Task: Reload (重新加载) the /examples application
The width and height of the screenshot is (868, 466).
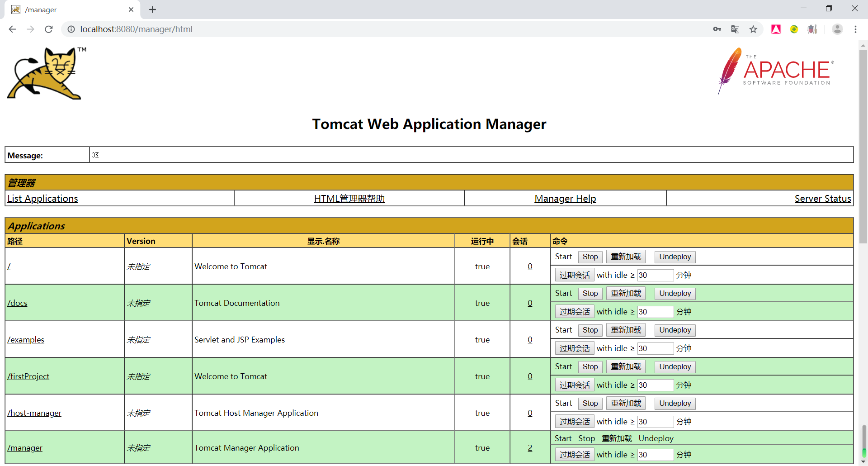Action: tap(626, 330)
